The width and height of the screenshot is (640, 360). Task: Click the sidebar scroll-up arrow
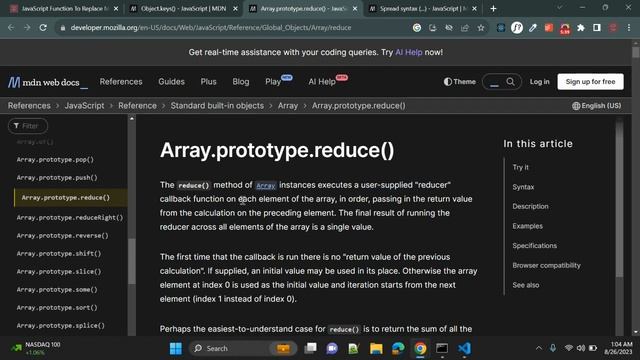pyautogui.click(x=132, y=119)
